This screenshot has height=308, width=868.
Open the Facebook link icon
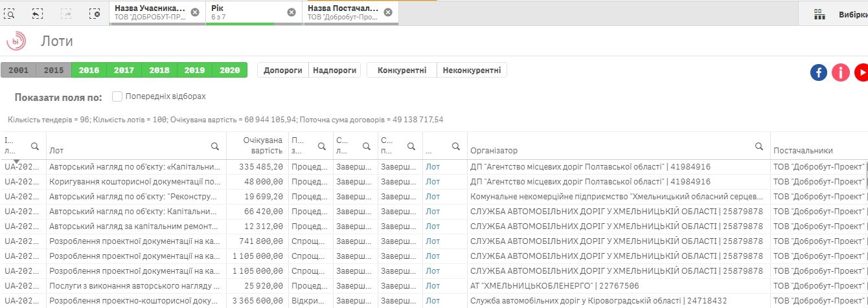tap(819, 72)
